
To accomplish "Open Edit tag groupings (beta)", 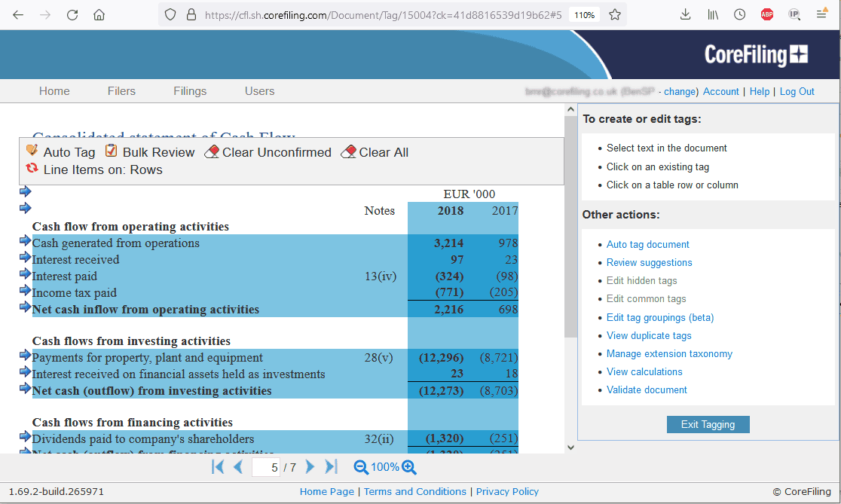I will [x=659, y=317].
